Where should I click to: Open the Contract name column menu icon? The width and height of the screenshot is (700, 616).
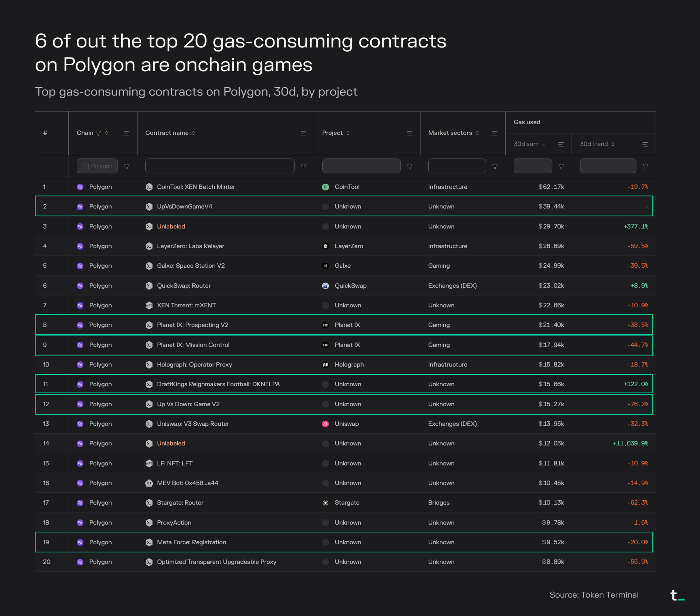[x=303, y=133]
